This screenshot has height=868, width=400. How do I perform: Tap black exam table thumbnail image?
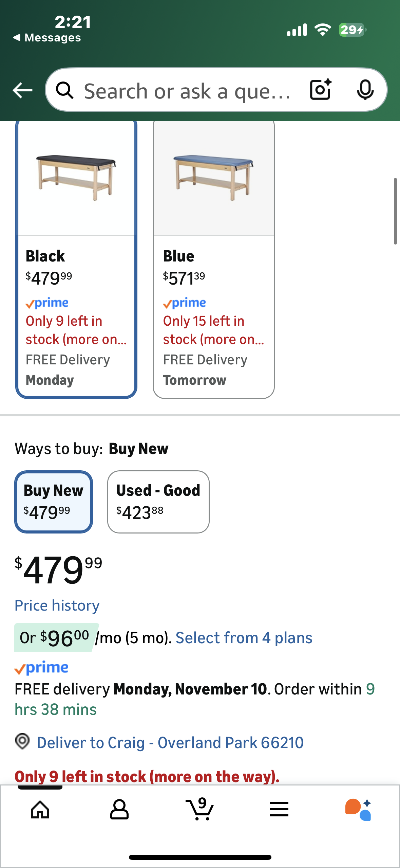(76, 177)
